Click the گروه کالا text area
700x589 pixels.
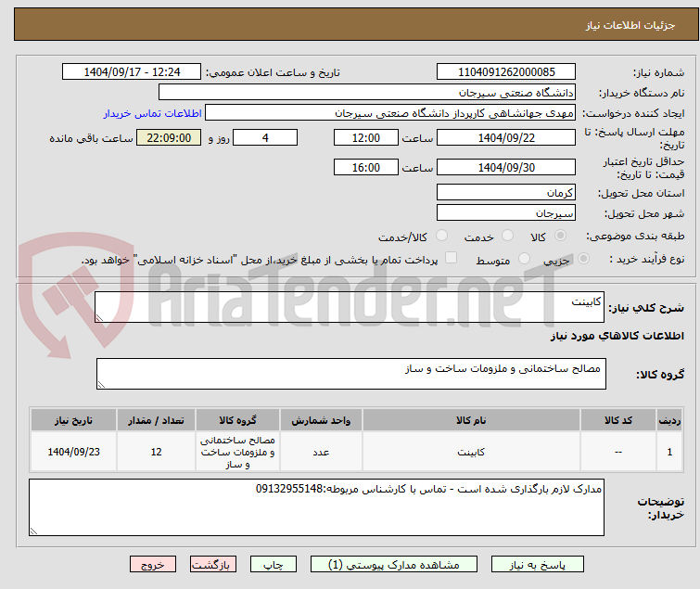coord(350,374)
